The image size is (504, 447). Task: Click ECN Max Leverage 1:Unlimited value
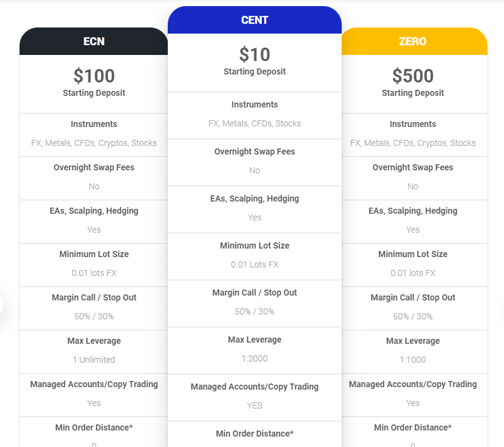[94, 360]
